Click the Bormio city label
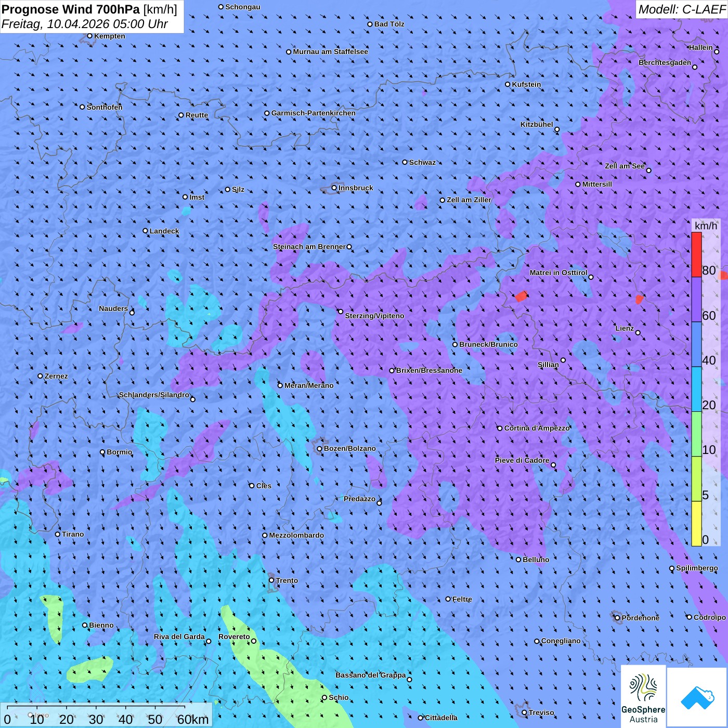The height and width of the screenshot is (728, 728). [x=120, y=452]
